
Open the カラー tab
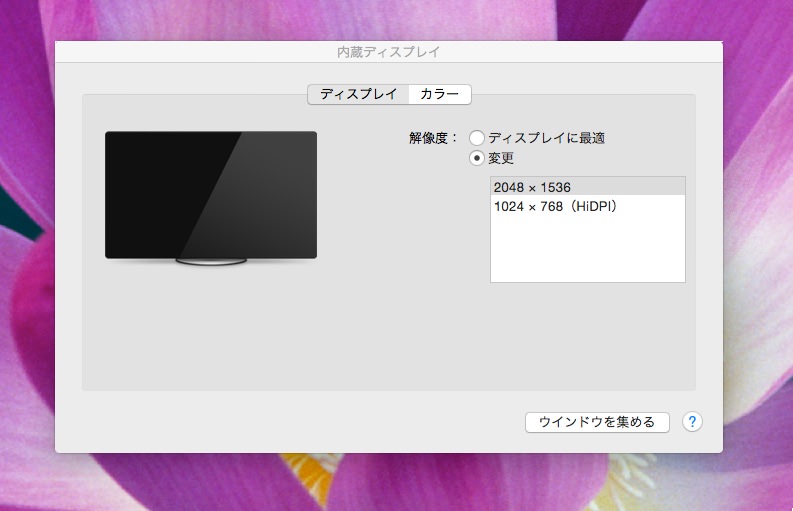tap(439, 94)
